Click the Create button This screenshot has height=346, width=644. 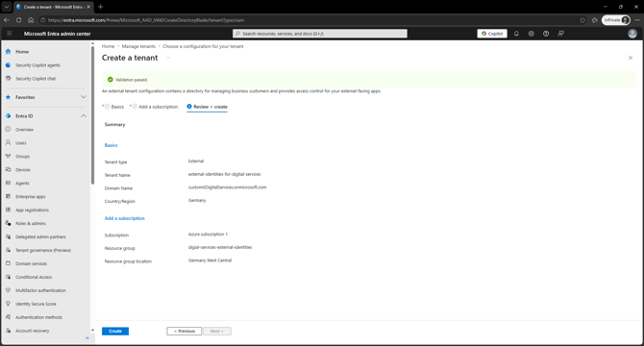115,332
